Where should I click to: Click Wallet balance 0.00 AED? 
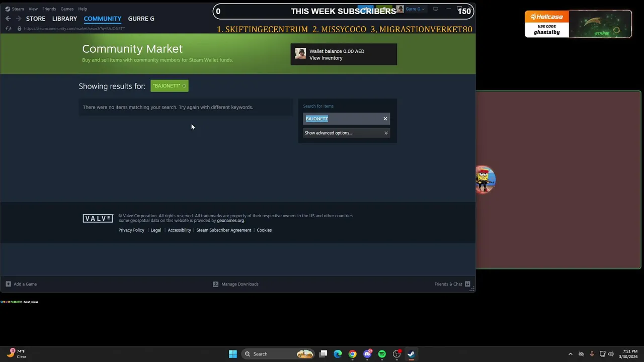[x=337, y=51]
